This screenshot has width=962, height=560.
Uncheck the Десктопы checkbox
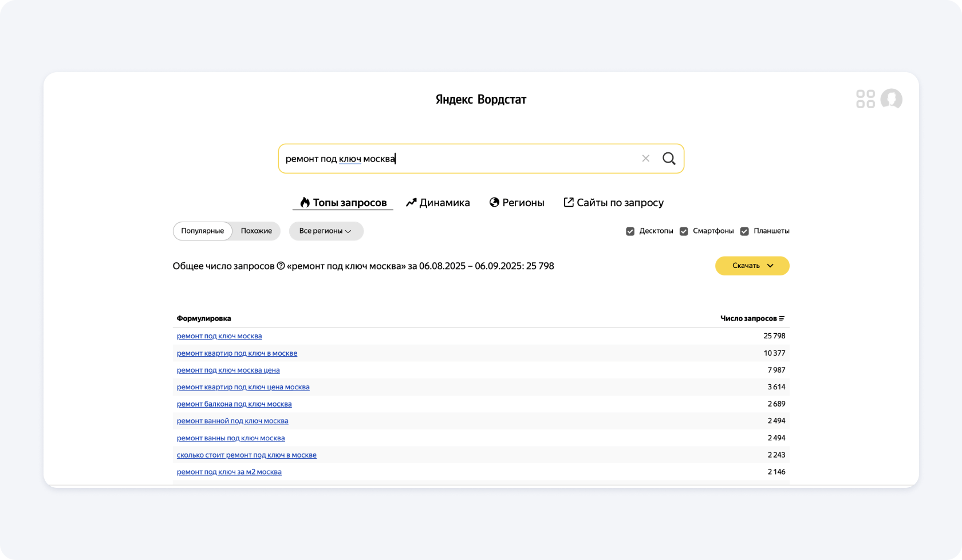pos(630,231)
